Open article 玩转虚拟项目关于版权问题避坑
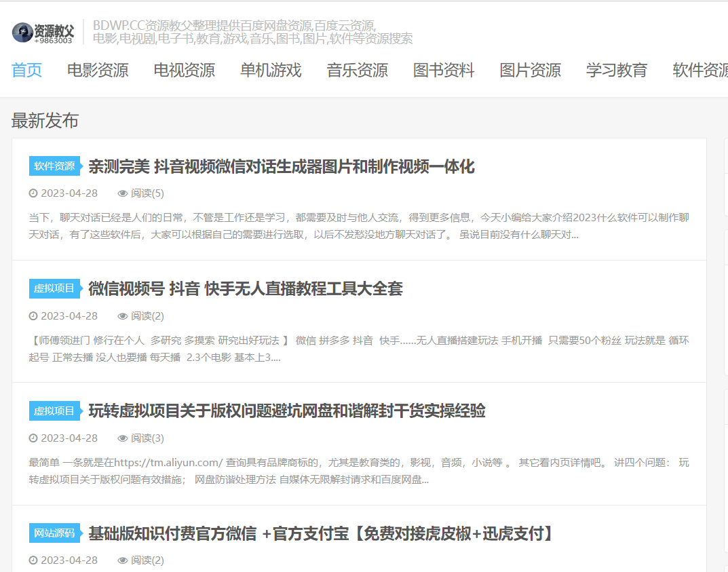This screenshot has height=572, width=728. (x=286, y=411)
